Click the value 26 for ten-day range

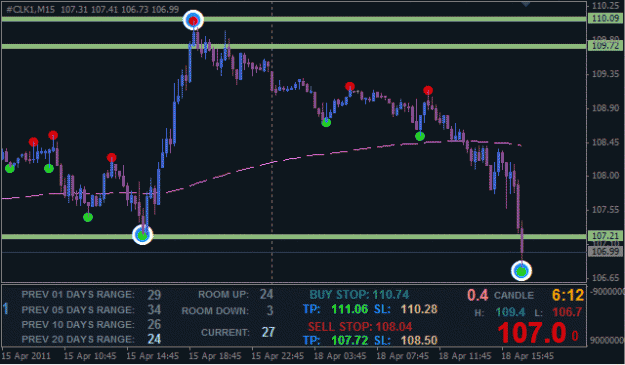154,324
